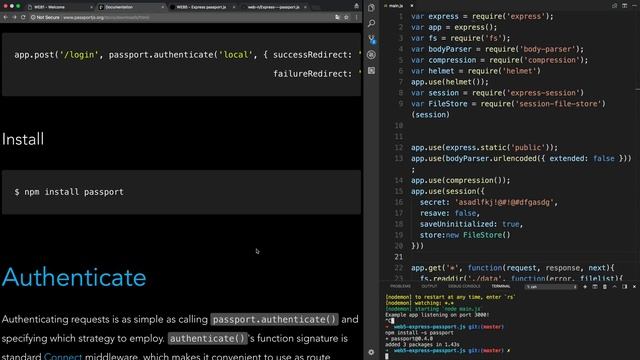Switch to the OUTPUT panel tab
Image resolution: width=640 pixels, height=360 pixels.
pyautogui.click(x=429, y=287)
